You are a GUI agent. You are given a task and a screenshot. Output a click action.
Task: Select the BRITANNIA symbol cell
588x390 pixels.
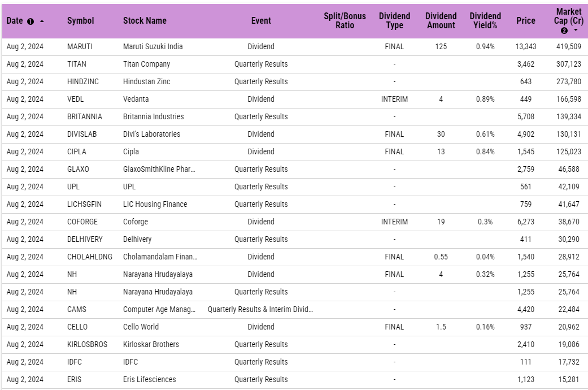pos(84,117)
